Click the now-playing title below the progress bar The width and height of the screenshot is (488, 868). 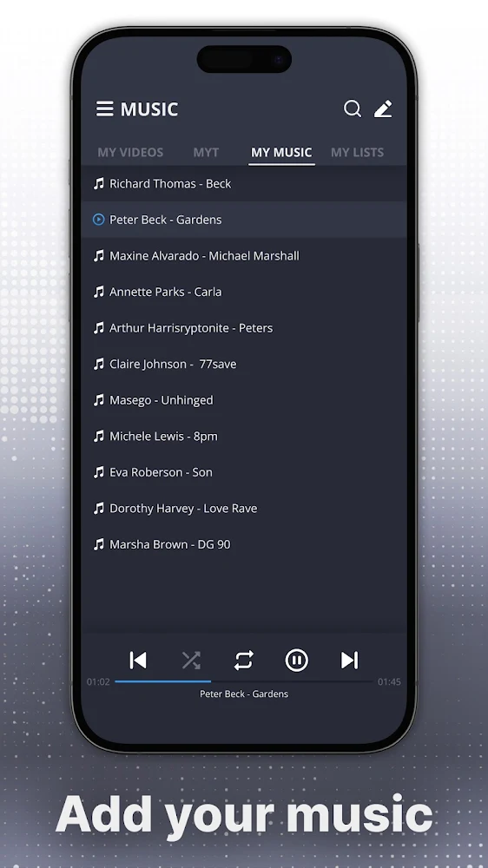tap(244, 694)
